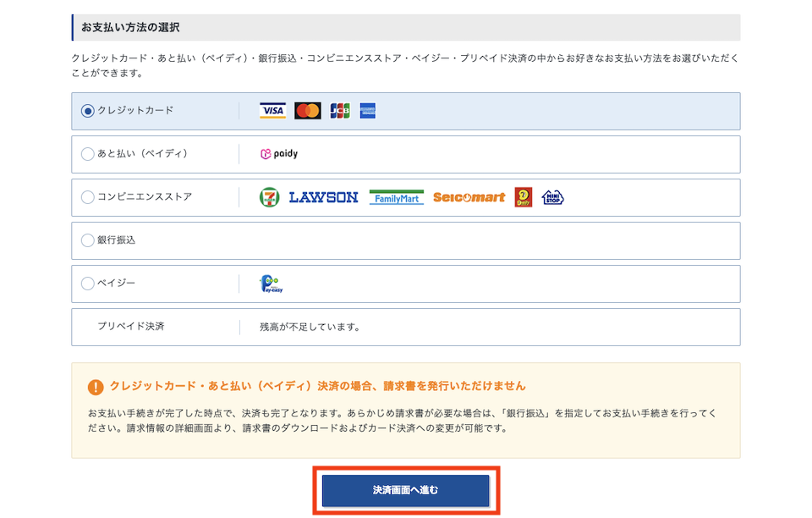
Task: Click the American Express logo
Action: (x=368, y=110)
